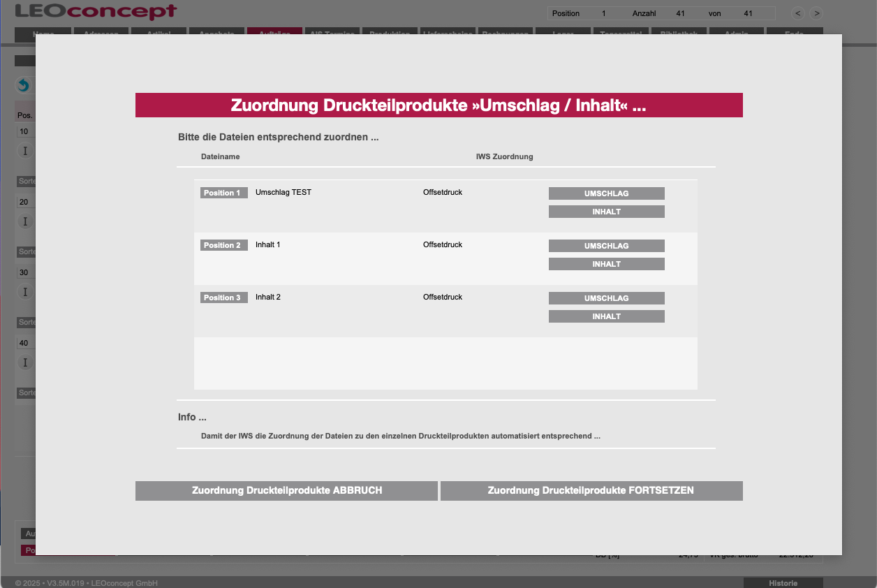This screenshot has height=588, width=877.
Task: Click the blue back arrow icon
Action: click(23, 85)
